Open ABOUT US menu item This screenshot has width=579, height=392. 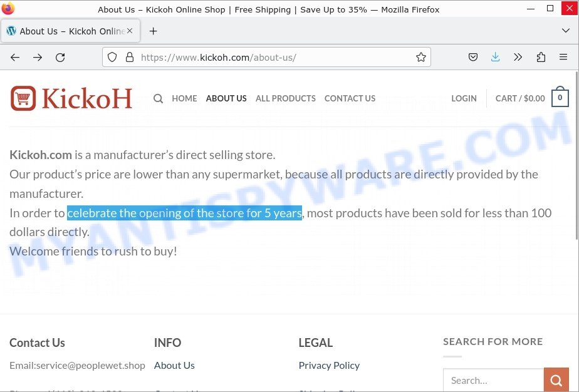tap(226, 98)
